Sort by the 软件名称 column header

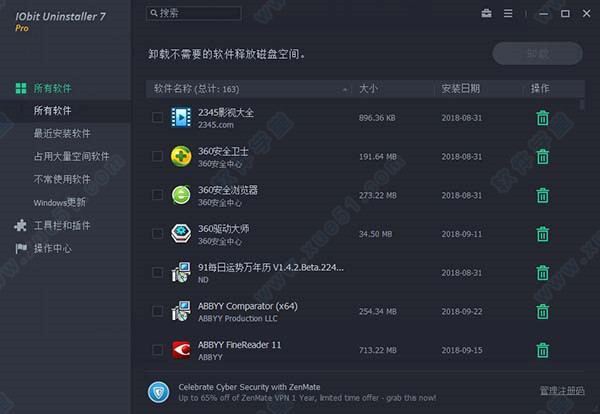click(196, 89)
